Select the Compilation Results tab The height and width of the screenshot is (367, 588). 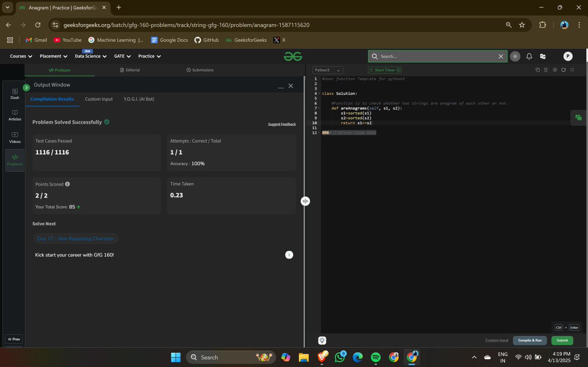pos(52,99)
